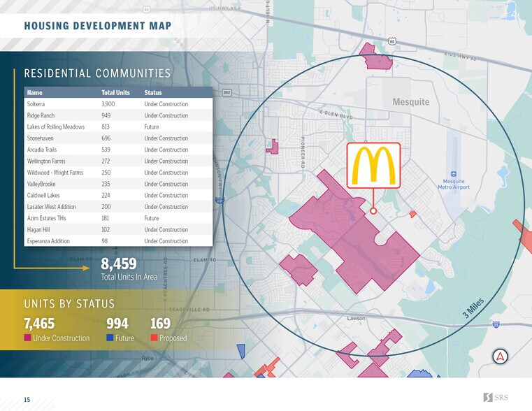The image size is (532, 411).
Task: Click the 696 units value
Action: [x=106, y=138]
